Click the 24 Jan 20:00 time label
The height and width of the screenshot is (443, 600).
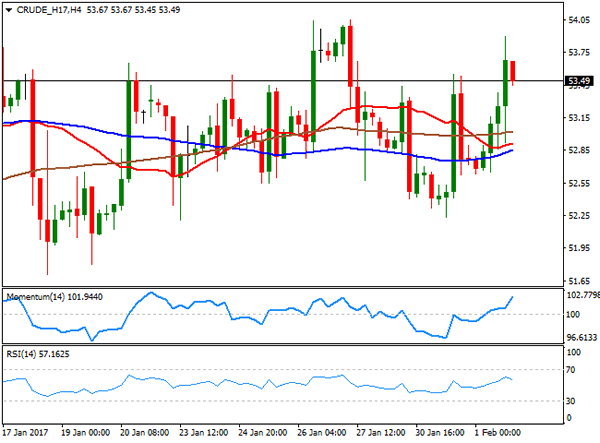(x=262, y=433)
